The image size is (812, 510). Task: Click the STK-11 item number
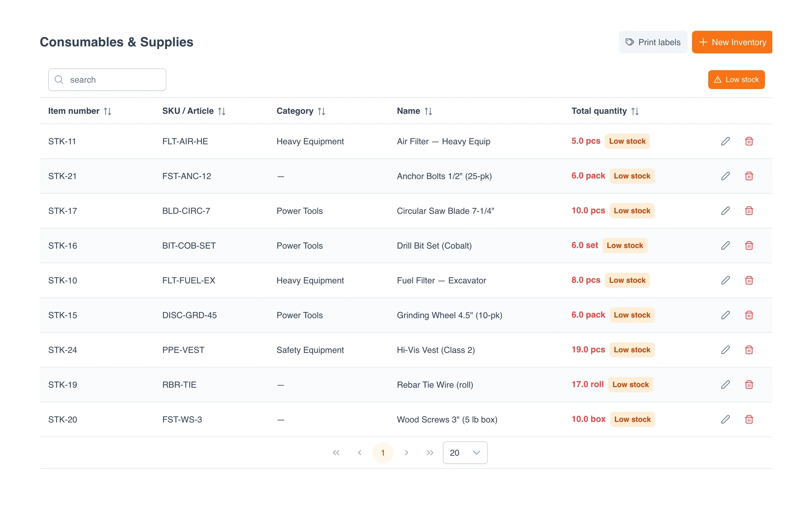point(62,141)
